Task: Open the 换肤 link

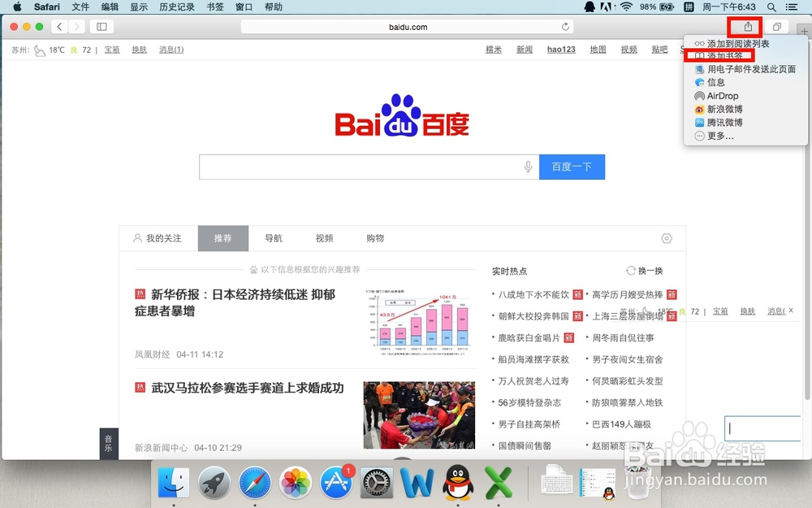Action: [x=140, y=50]
